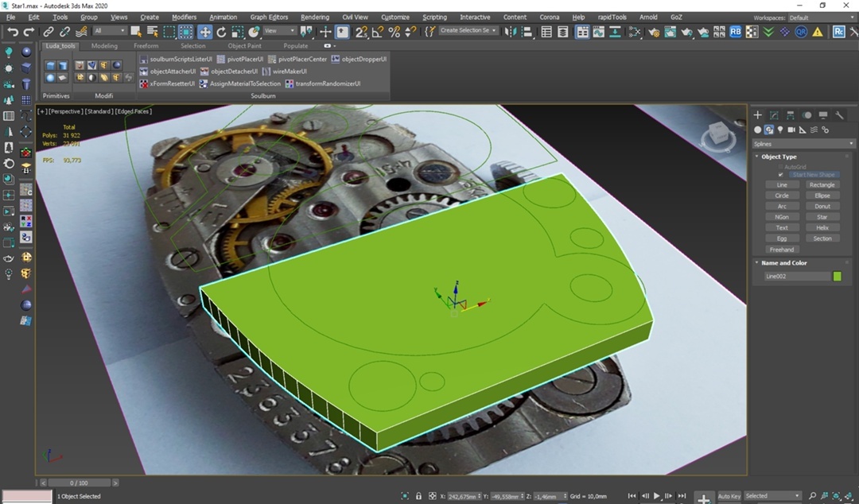Toggle Spinner Snap in the main toolbar

click(410, 32)
